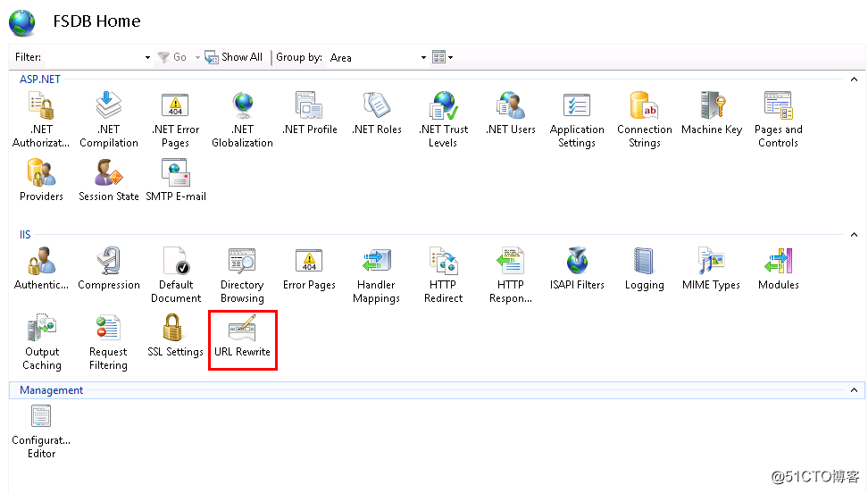Open Request Filtering feature
The height and width of the screenshot is (493, 868).
109,342
